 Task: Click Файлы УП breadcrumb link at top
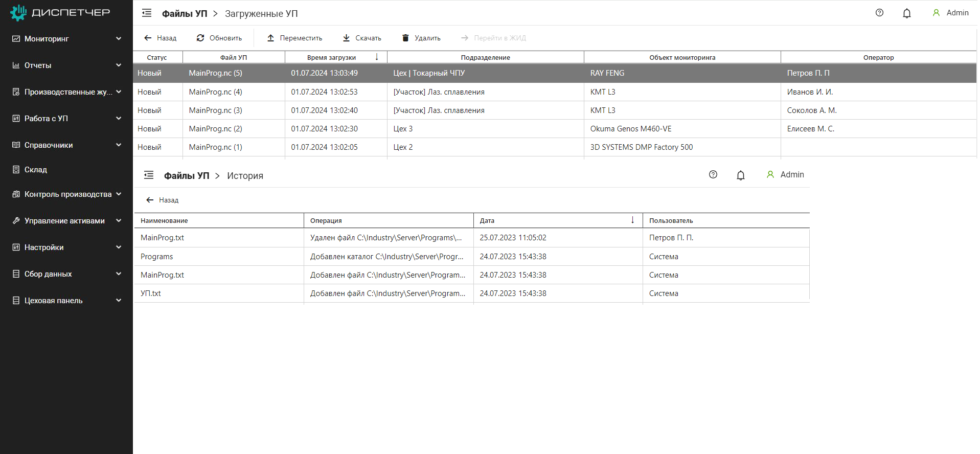pos(184,14)
